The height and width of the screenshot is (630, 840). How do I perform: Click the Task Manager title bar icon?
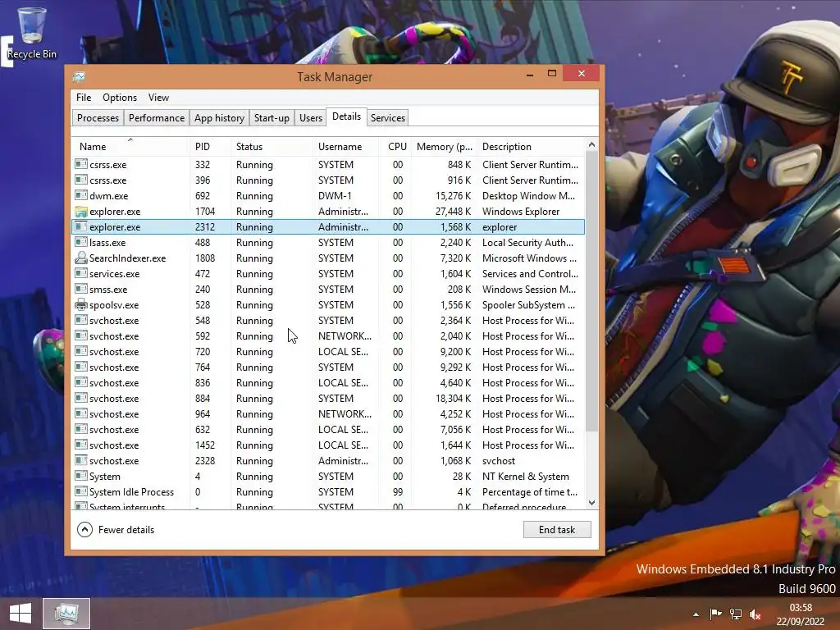pos(79,76)
